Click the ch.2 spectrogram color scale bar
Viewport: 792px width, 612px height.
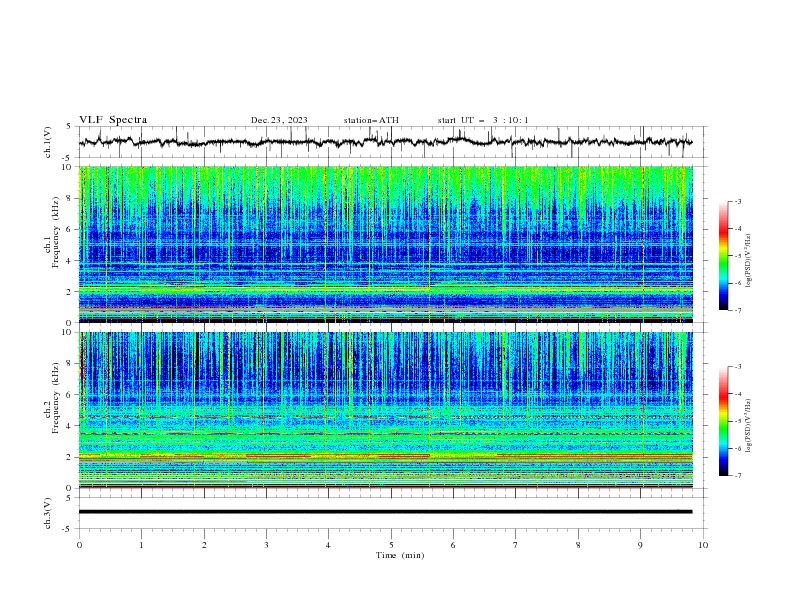(x=723, y=421)
